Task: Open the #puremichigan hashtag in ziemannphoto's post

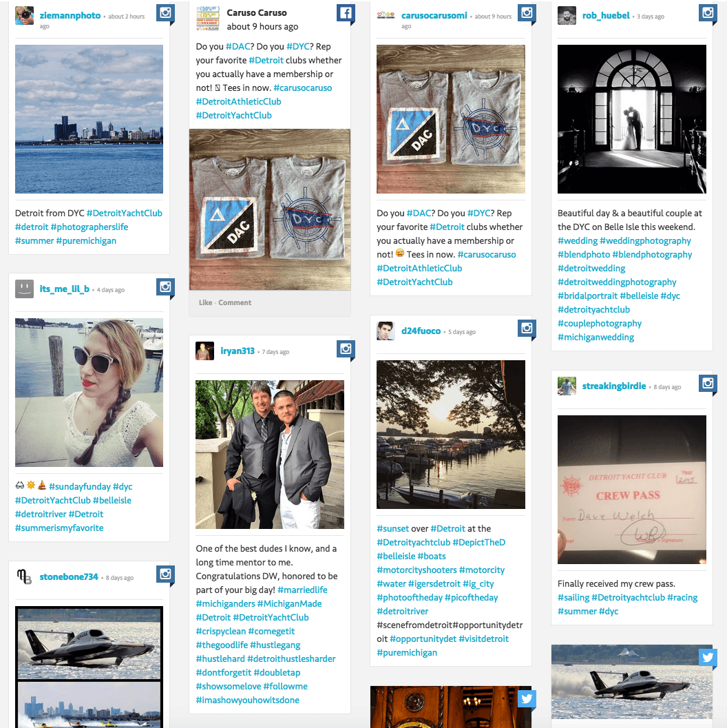Action: [86, 240]
